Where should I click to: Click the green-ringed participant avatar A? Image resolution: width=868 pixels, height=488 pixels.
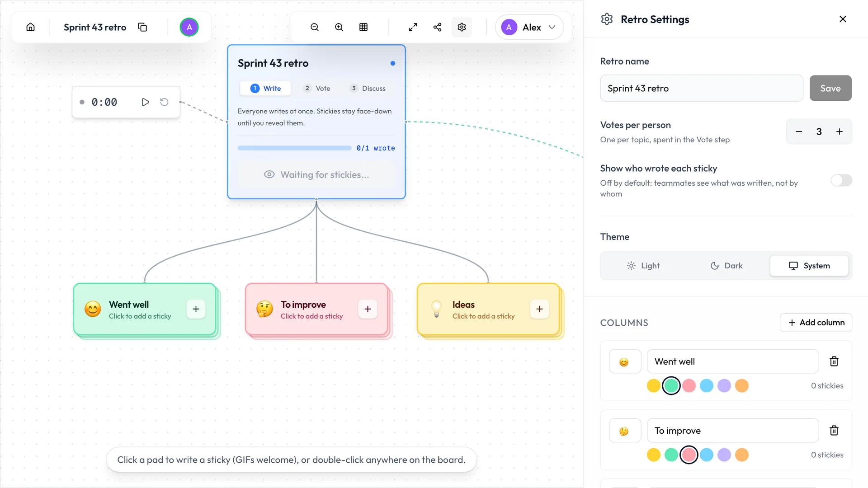pyautogui.click(x=189, y=27)
